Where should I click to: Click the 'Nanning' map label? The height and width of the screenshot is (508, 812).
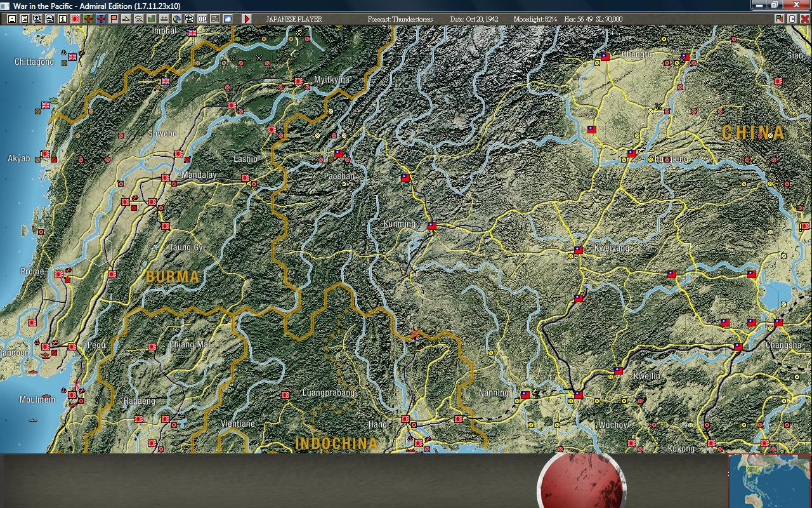click(x=494, y=393)
